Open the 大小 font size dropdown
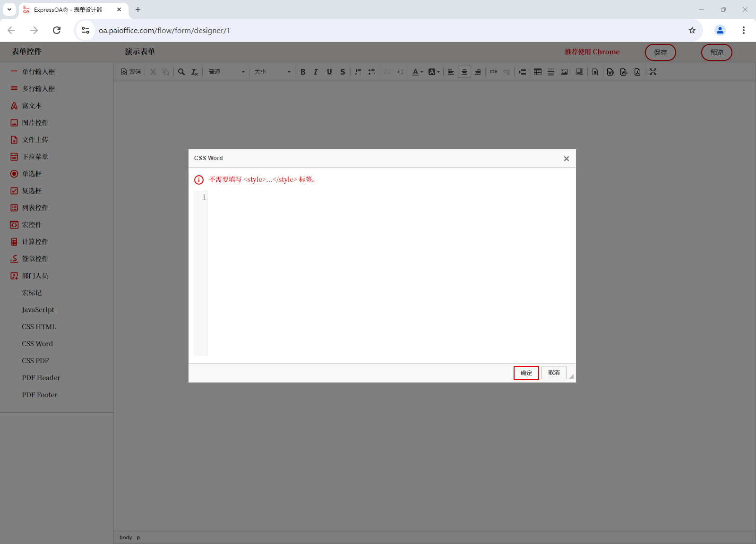The height and width of the screenshot is (544, 756). click(x=273, y=72)
